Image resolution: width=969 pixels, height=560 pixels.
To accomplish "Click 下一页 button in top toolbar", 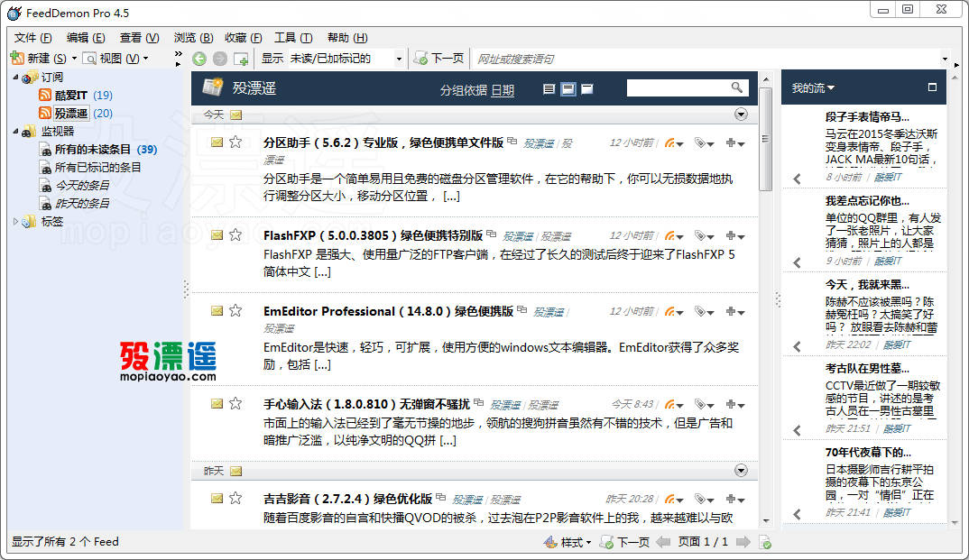I will [x=438, y=59].
